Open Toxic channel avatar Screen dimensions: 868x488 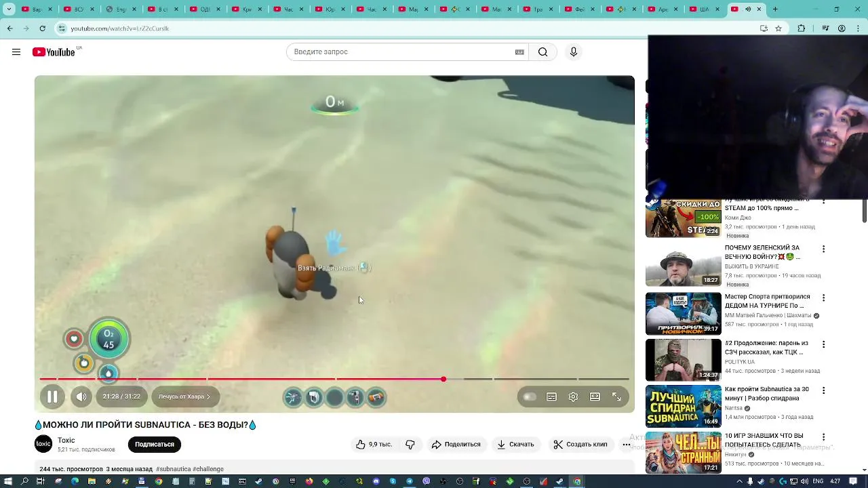coord(43,445)
